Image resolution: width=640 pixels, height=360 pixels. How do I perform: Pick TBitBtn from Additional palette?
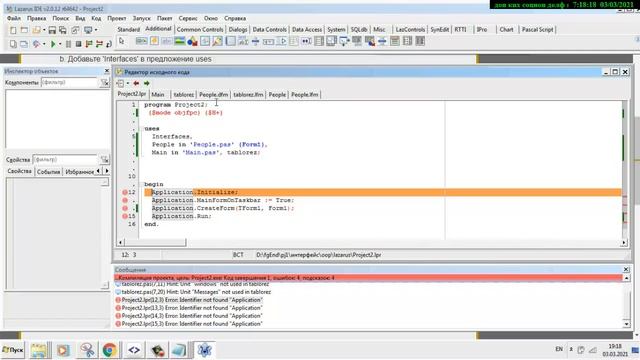pos(141,41)
